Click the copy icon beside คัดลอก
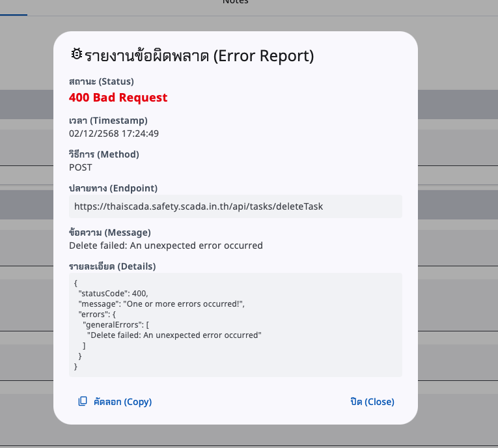The width and height of the screenshot is (498, 448). 83,401
